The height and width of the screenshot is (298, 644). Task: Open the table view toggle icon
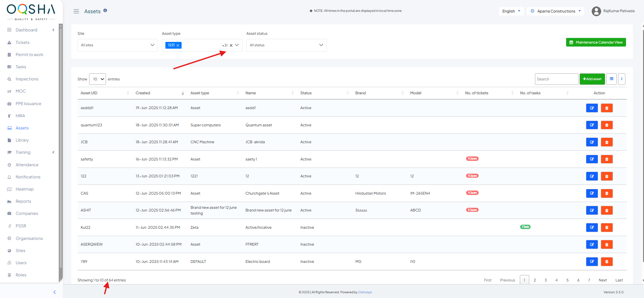[x=611, y=79]
